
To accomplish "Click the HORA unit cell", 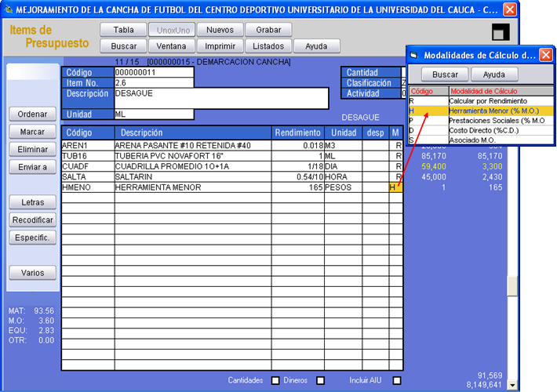I will [x=343, y=177].
